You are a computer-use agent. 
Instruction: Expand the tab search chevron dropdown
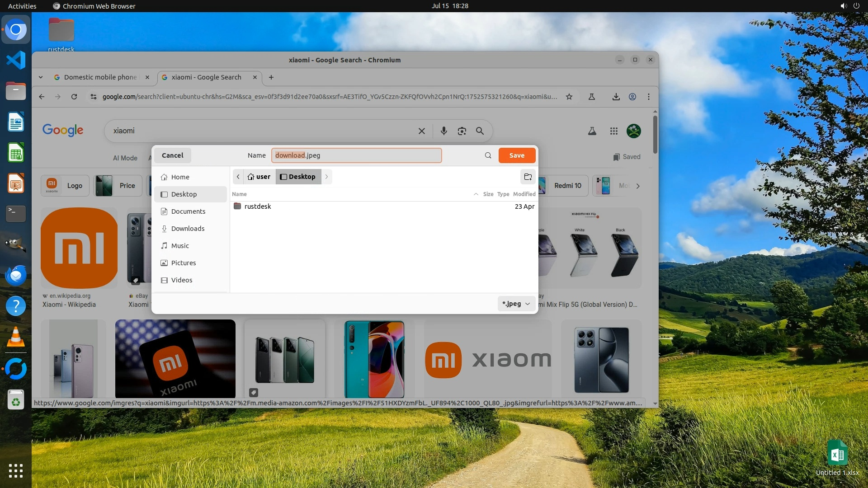tap(41, 77)
